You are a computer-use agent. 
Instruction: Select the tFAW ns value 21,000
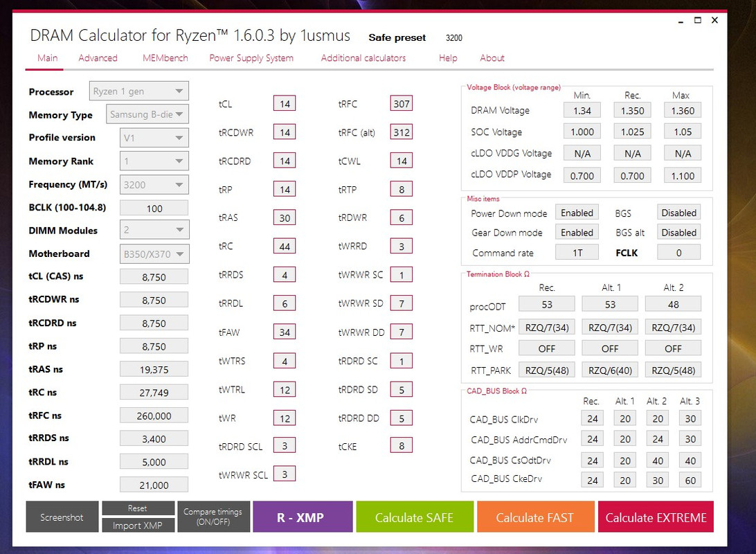154,485
